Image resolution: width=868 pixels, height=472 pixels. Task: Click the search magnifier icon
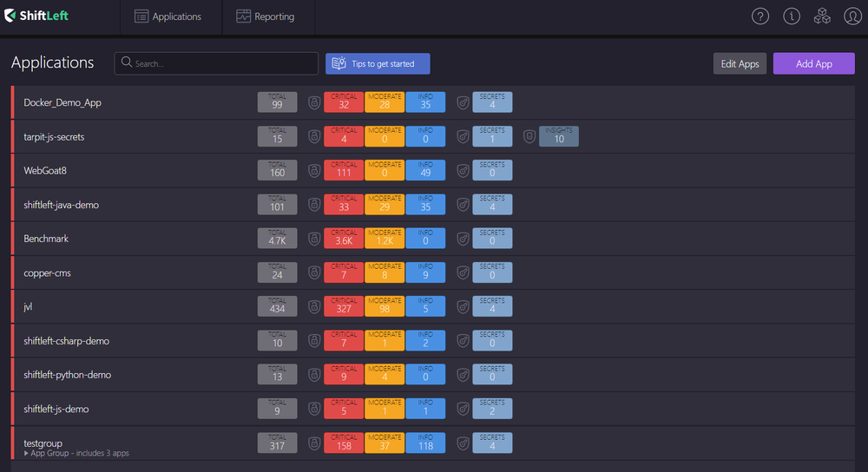point(127,62)
